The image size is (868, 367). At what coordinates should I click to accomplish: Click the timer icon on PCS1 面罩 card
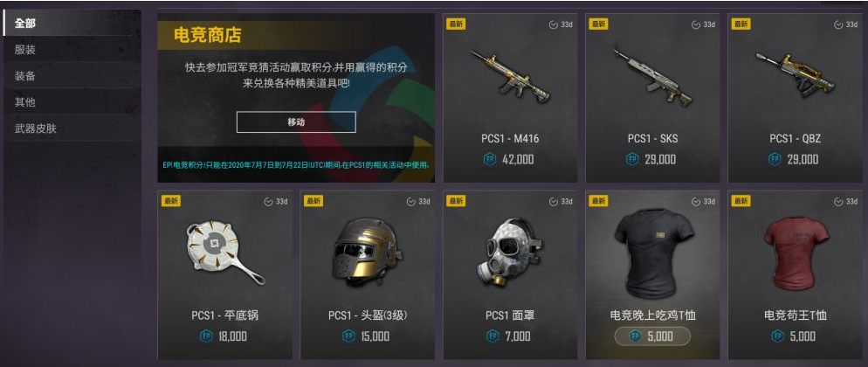(x=553, y=202)
